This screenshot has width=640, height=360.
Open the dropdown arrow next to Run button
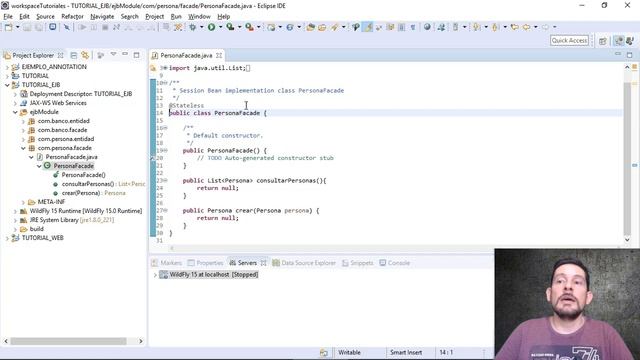220,27
